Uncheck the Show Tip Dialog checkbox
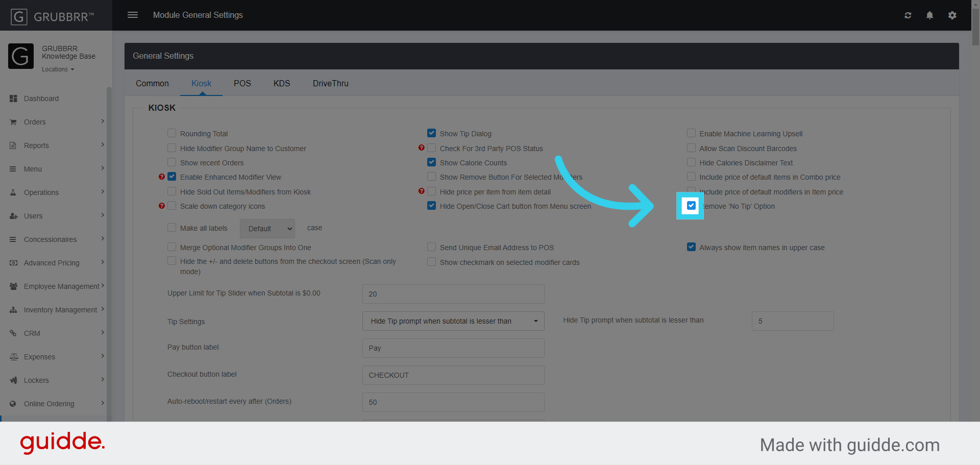Screen dimensions: 980x465 [432, 133]
